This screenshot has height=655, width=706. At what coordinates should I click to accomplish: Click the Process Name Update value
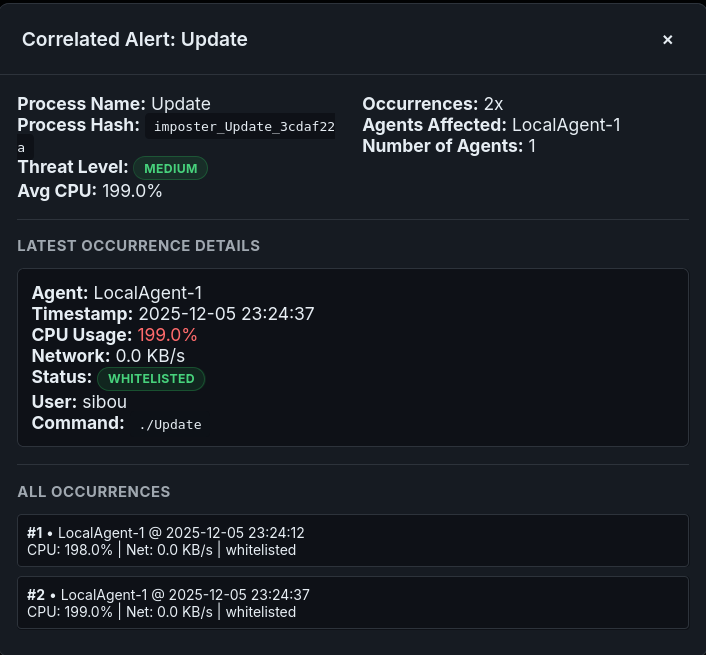(x=181, y=104)
